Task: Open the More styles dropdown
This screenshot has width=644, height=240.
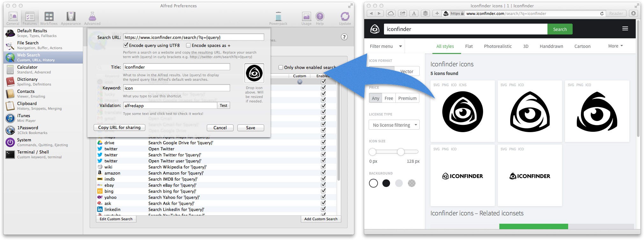Action: [615, 46]
